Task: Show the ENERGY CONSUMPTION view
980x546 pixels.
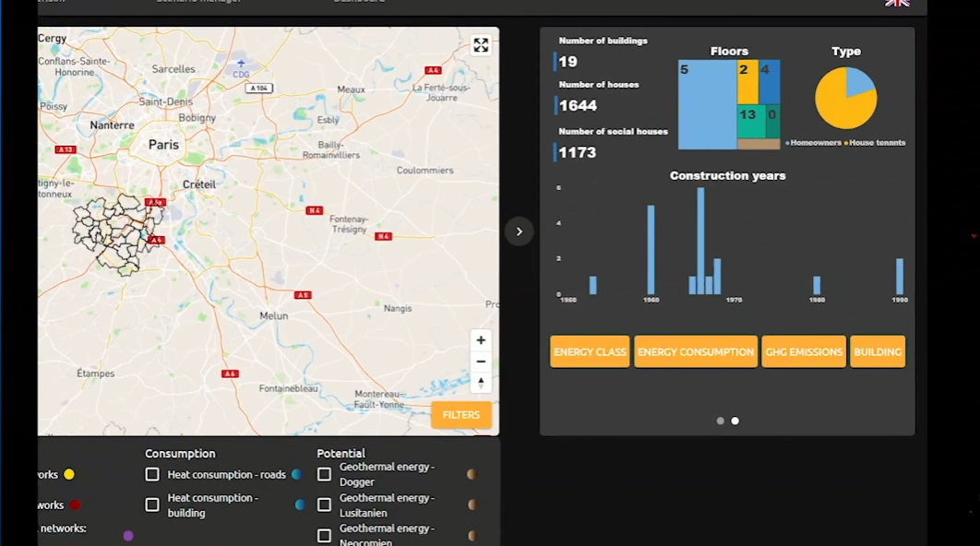Action: tap(695, 351)
